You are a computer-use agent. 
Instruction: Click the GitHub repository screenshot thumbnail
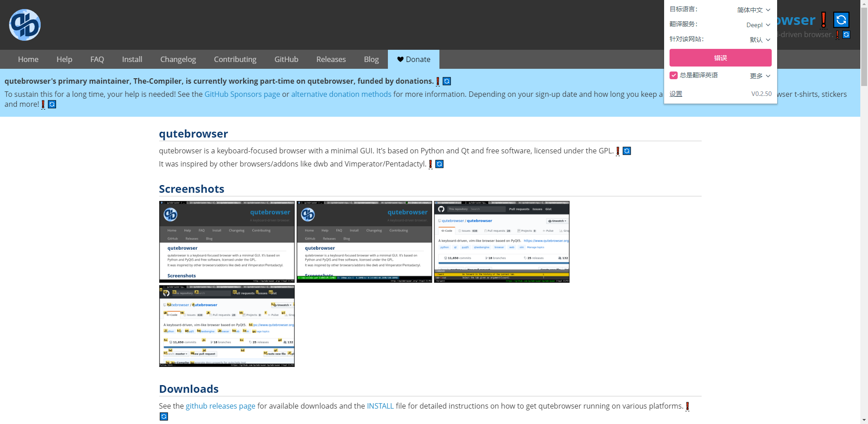pos(501,241)
